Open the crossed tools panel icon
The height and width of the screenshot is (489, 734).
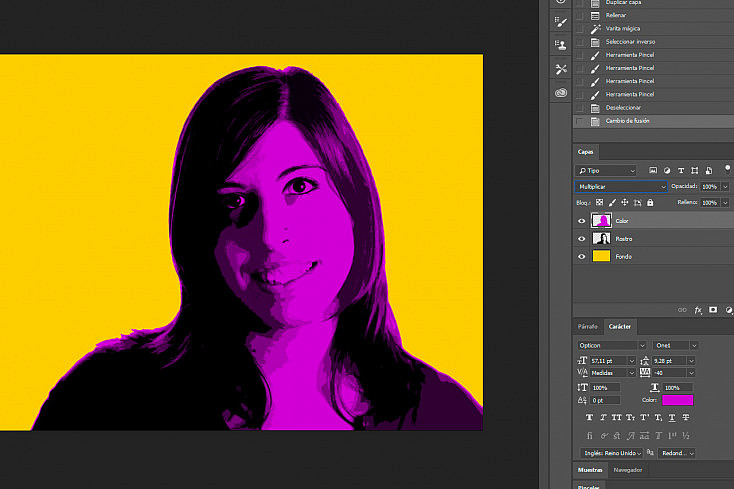tap(561, 69)
